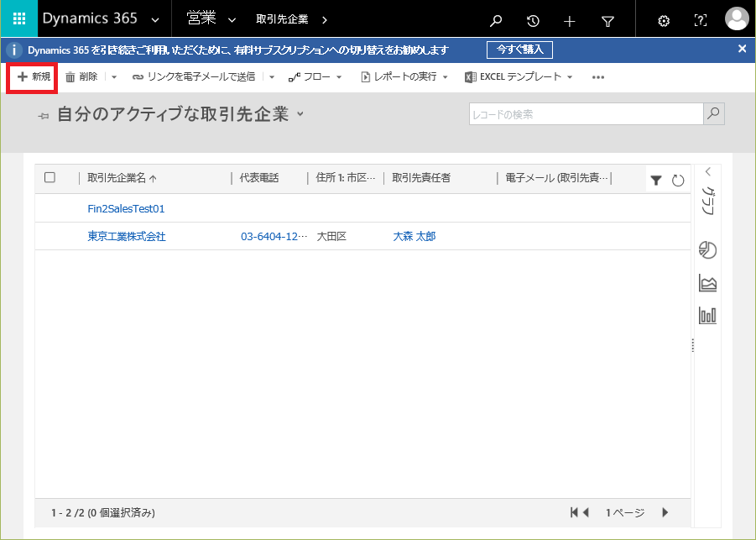Expand the view selector chevron beside title
The height and width of the screenshot is (540, 756).
click(300, 113)
